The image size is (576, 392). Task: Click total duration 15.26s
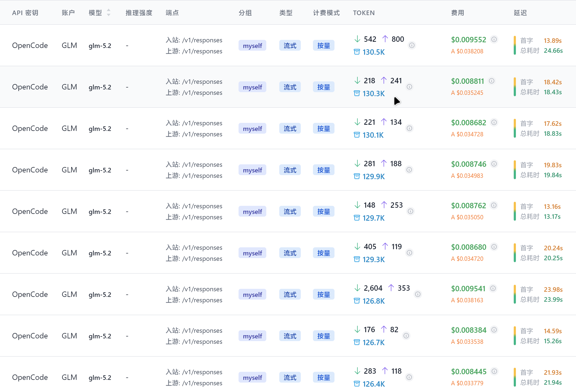pyautogui.click(x=553, y=341)
